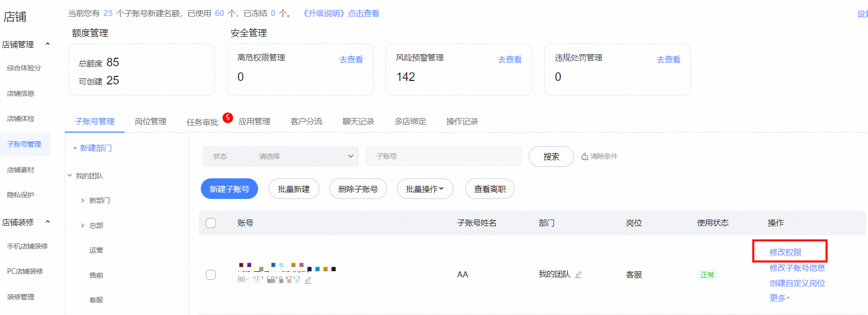The width and height of the screenshot is (868, 315).
Task: Open the 状态 请选择 dropdown
Action: click(x=281, y=157)
